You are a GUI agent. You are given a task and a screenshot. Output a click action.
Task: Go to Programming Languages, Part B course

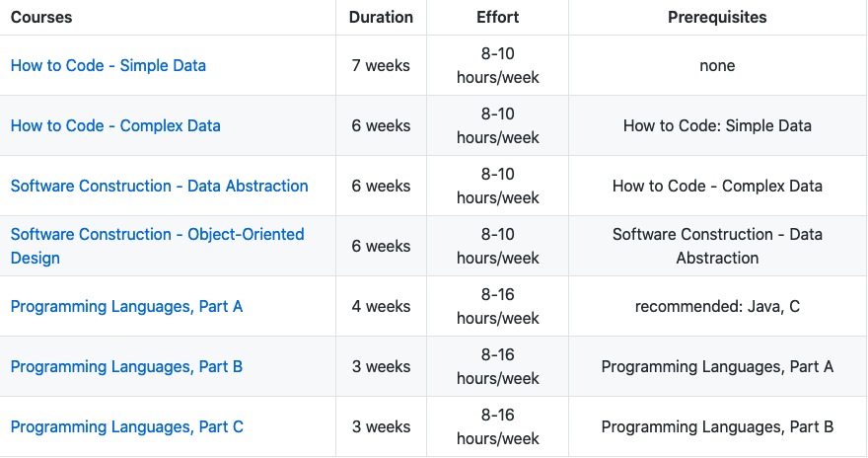(x=126, y=366)
